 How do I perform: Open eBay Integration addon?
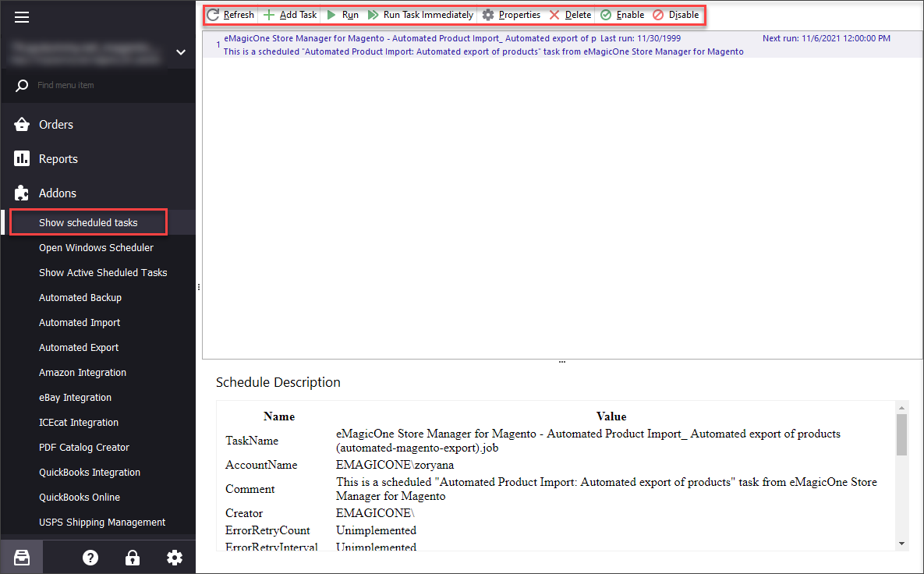[x=75, y=397]
